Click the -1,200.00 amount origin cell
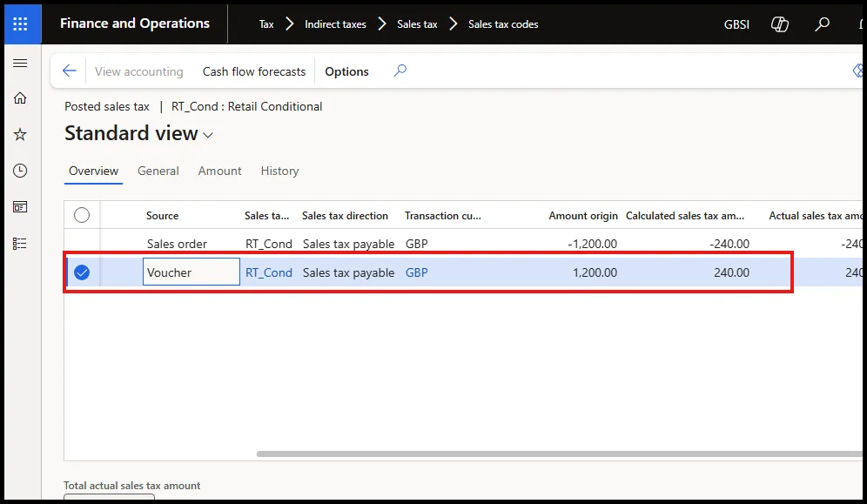This screenshot has height=504, width=867. point(592,244)
